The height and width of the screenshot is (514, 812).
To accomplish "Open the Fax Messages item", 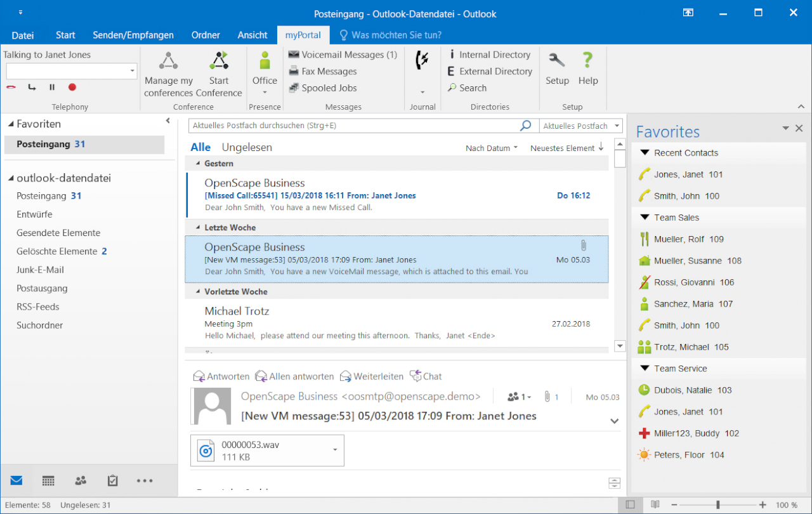I will [x=294, y=71].
